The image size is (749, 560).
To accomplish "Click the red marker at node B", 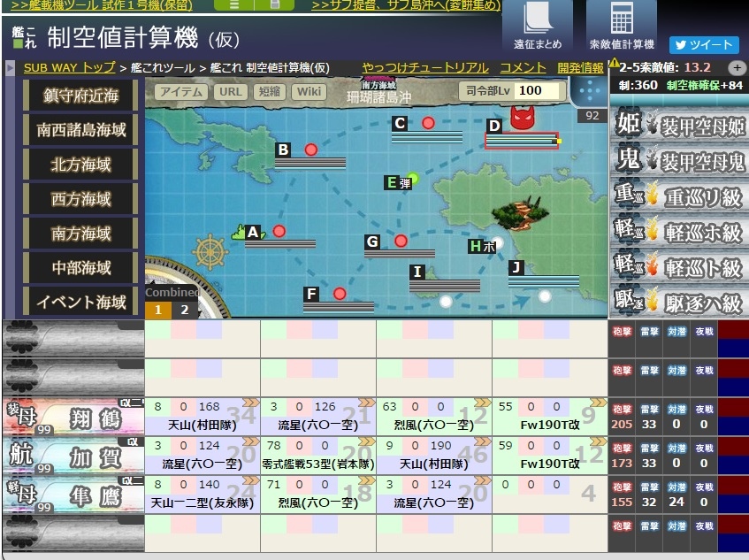I will pyautogui.click(x=311, y=150).
